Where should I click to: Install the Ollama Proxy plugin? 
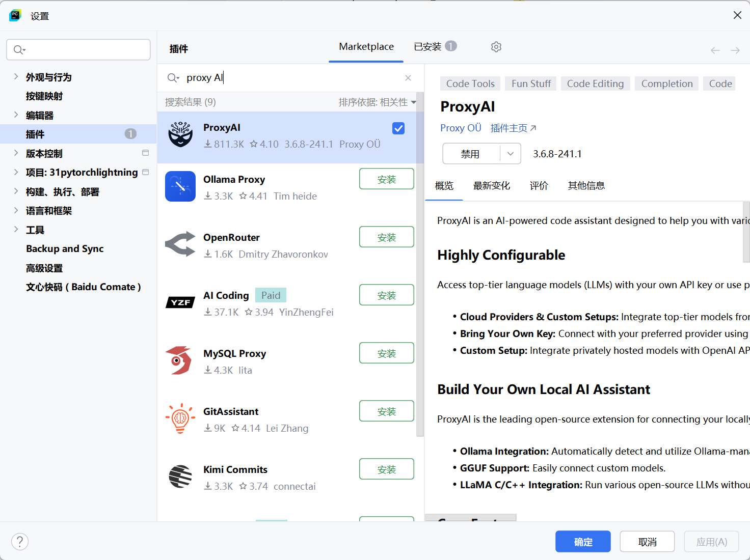click(387, 179)
